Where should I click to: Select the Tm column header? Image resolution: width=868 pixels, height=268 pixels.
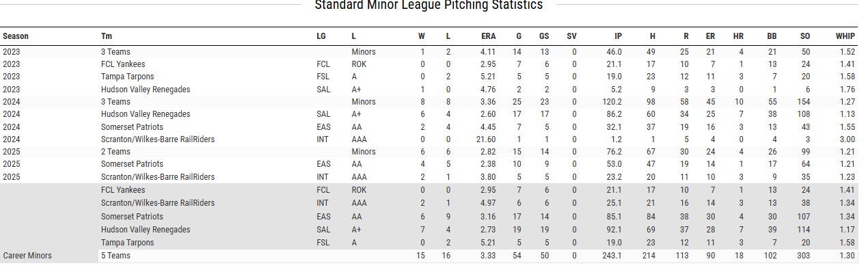click(x=106, y=36)
